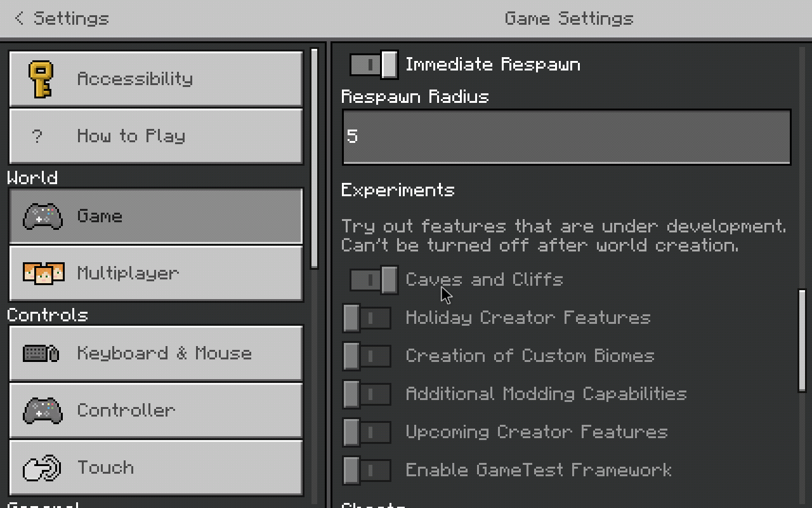This screenshot has width=812, height=508.
Task: Enable GameTest Framework toggle
Action: pyautogui.click(x=367, y=471)
